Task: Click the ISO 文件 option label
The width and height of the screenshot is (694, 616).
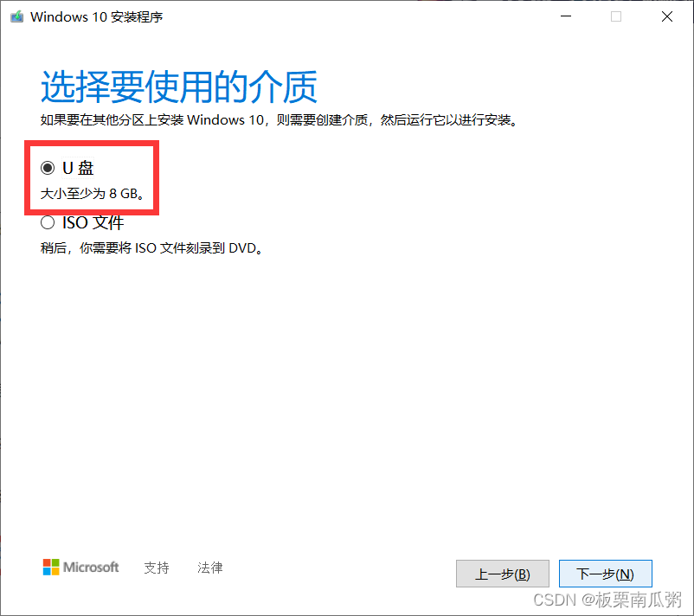Action: [x=93, y=222]
